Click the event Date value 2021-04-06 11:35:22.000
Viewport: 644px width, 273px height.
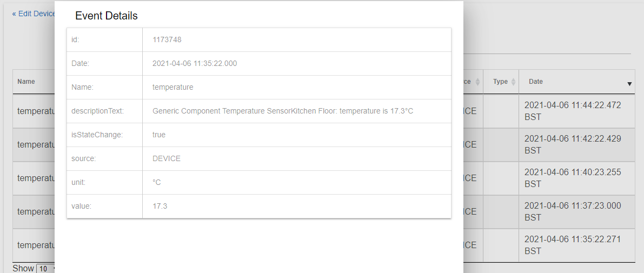tap(195, 63)
